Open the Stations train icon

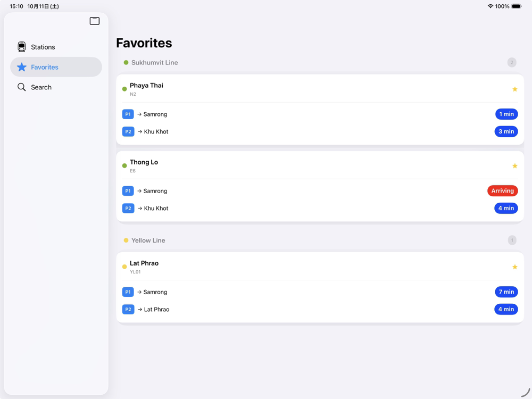(x=22, y=47)
